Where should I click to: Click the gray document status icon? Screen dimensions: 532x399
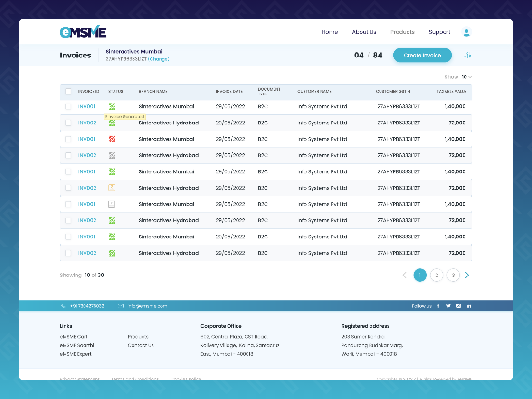coord(112,204)
